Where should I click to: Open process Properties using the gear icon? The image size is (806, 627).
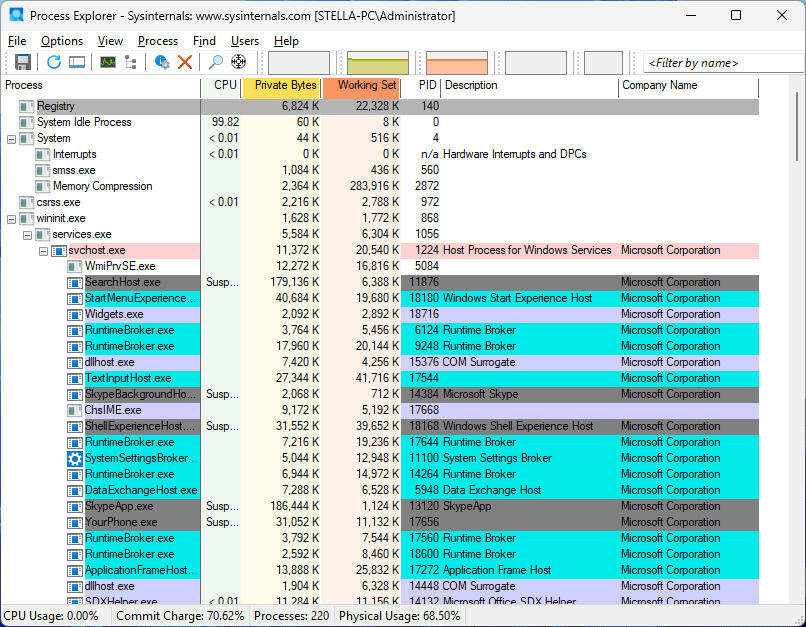[162, 62]
